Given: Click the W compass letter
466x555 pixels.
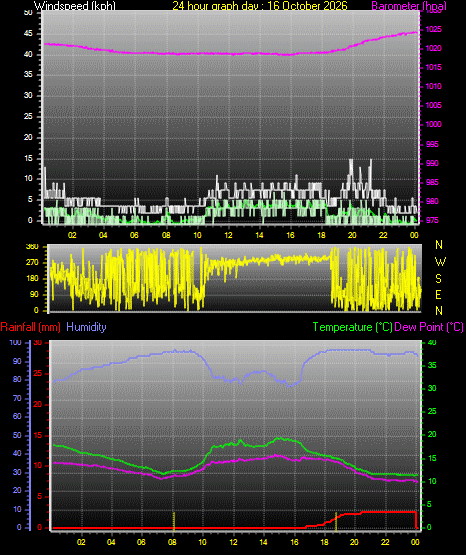Looking at the screenshot, I should 440,262.
